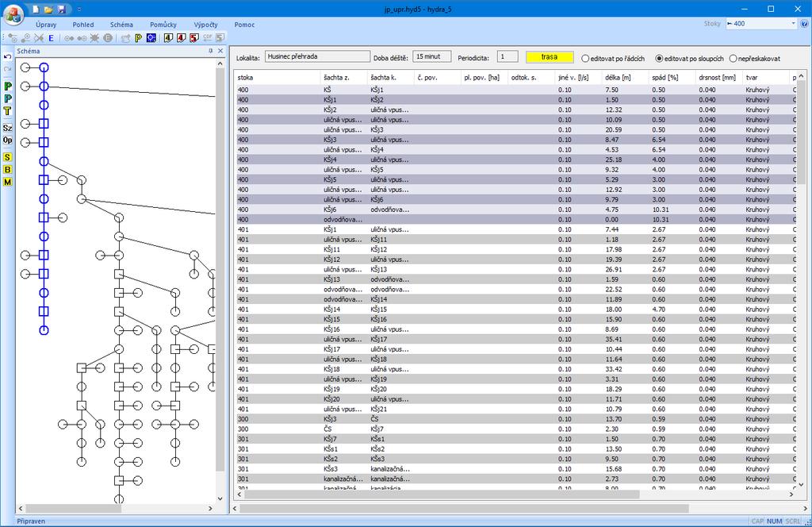812x527 pixels.
Task: Click the blue E toolbar icon
Action: pyautogui.click(x=51, y=38)
